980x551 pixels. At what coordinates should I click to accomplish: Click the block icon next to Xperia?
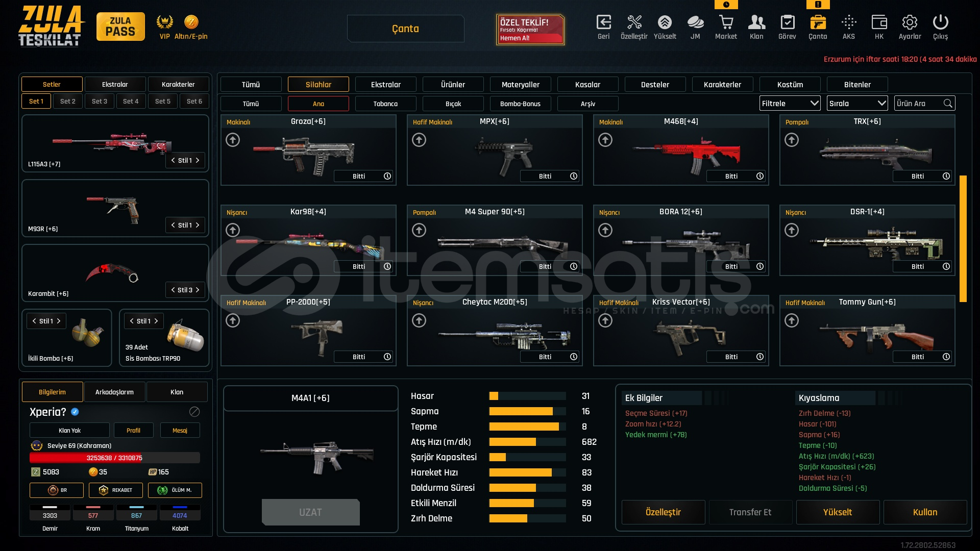click(194, 412)
